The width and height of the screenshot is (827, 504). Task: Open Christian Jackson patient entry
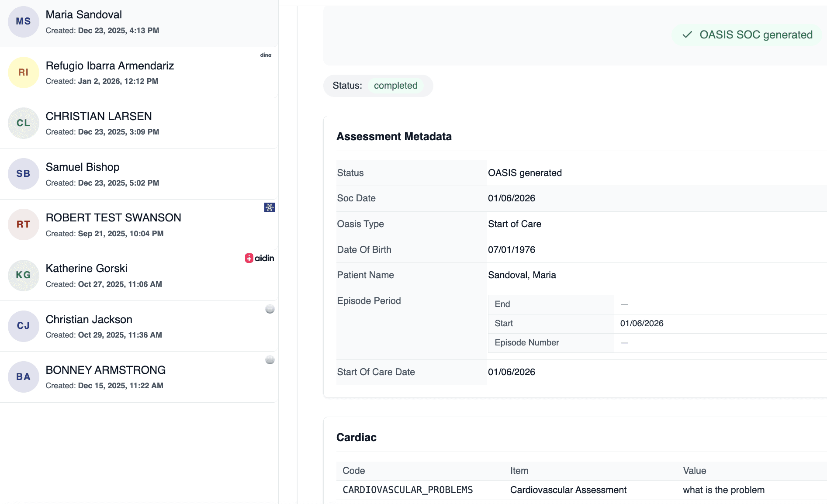pyautogui.click(x=138, y=326)
